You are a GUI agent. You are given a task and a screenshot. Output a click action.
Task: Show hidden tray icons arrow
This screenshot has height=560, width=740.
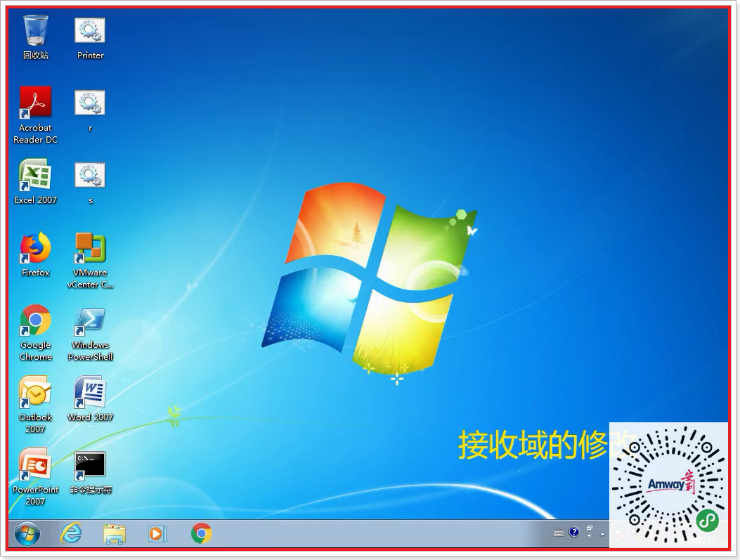pyautogui.click(x=602, y=534)
